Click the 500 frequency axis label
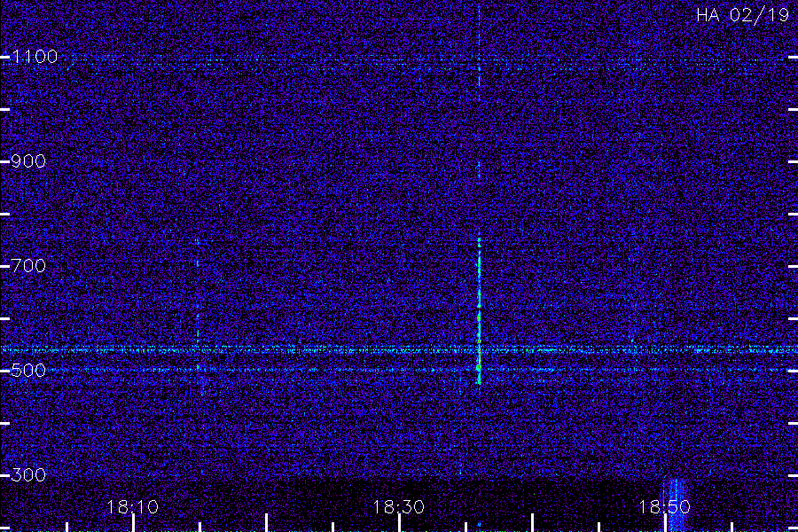This screenshot has width=798, height=532. [x=28, y=370]
